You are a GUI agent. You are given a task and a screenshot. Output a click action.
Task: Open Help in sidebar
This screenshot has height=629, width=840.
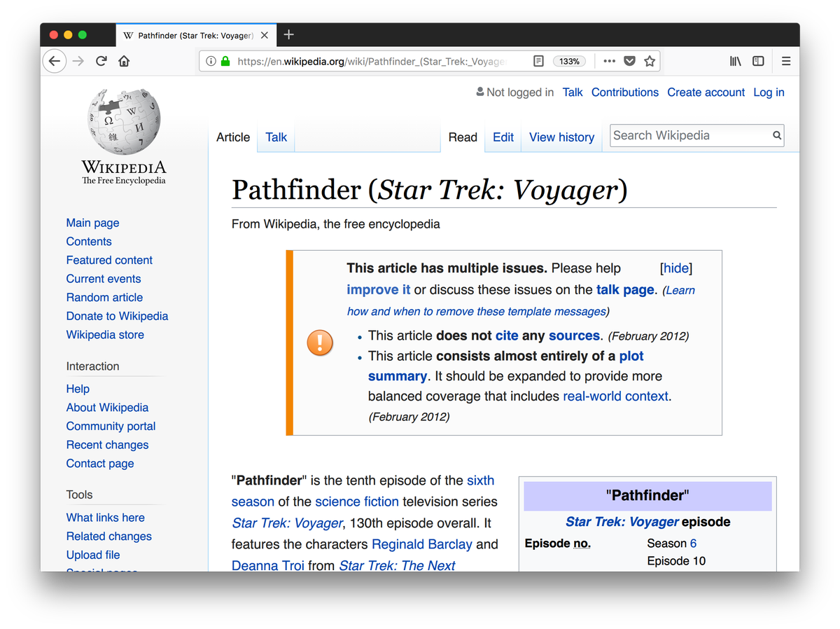(78, 389)
